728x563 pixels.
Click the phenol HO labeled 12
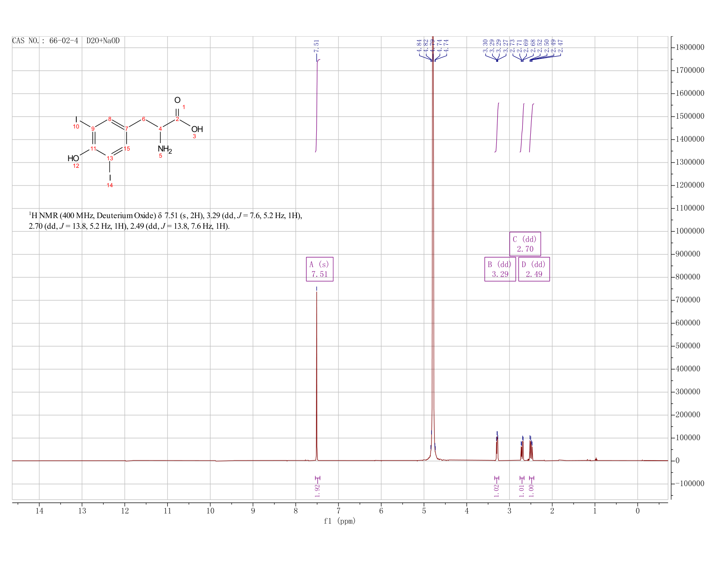tap(73, 158)
